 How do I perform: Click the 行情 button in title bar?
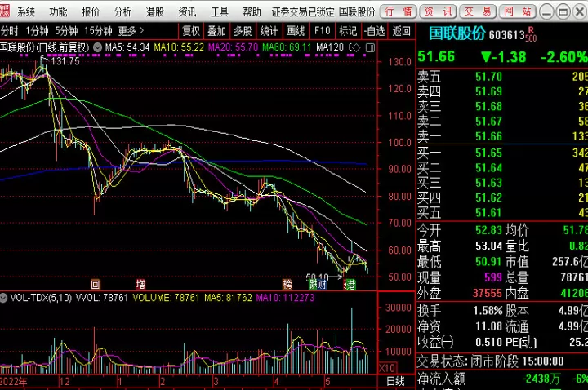[398, 11]
